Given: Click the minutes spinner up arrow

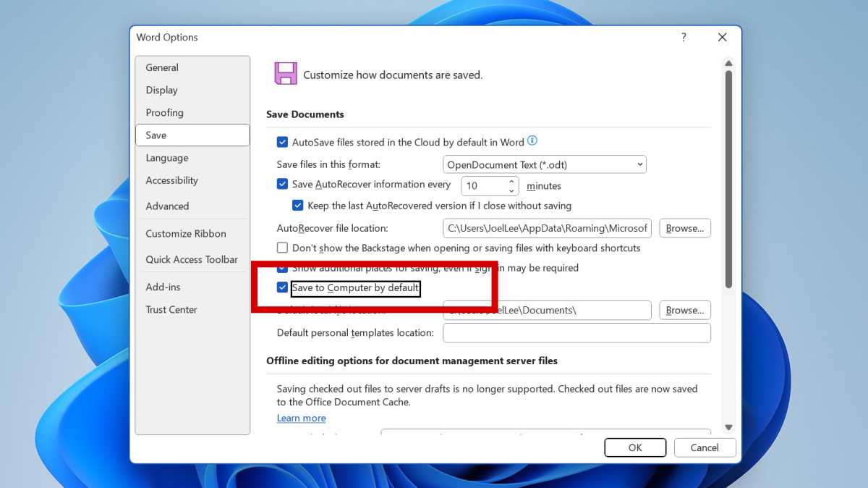Looking at the screenshot, I should pyautogui.click(x=511, y=181).
